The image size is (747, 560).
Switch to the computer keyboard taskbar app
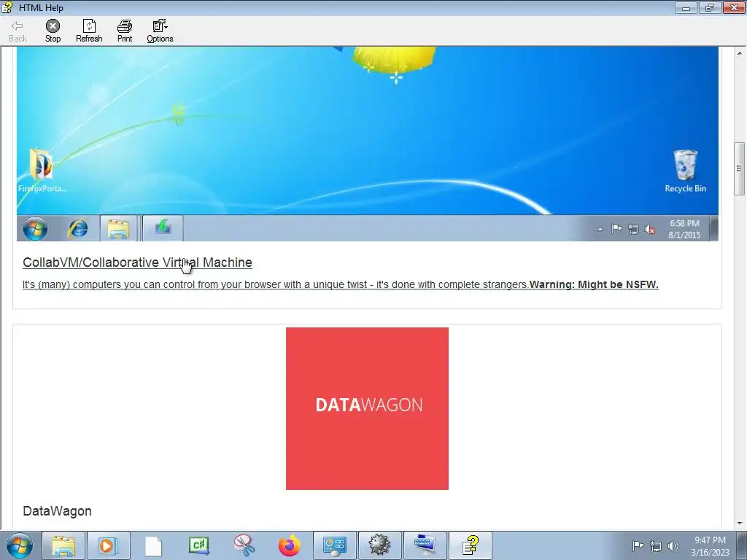(x=425, y=545)
